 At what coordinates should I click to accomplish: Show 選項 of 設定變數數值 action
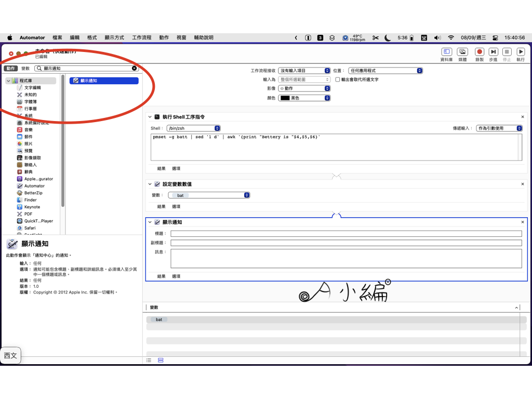point(176,206)
